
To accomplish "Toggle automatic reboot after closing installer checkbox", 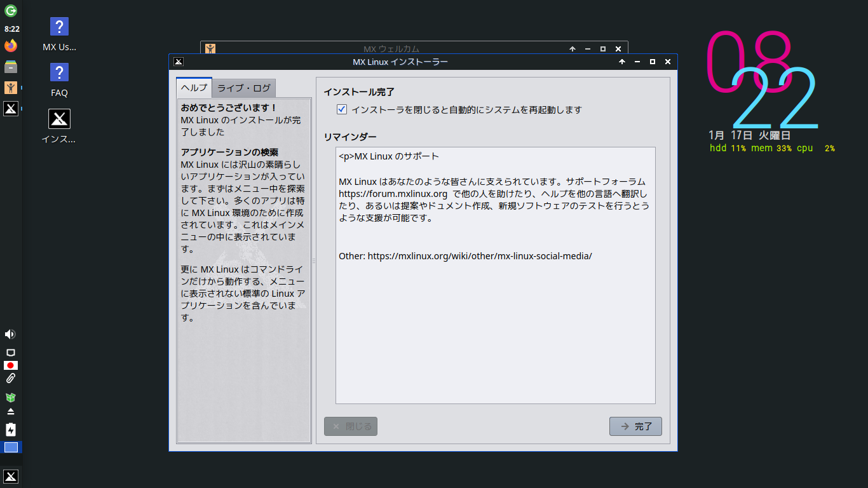I will [342, 109].
